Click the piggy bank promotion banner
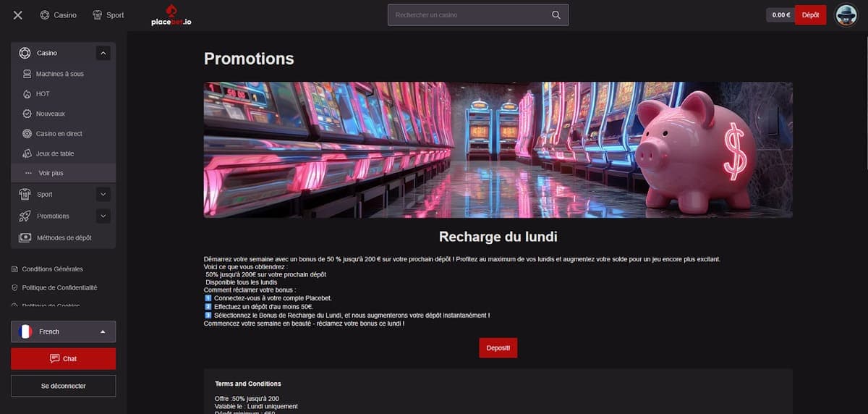This screenshot has width=868, height=414. click(x=498, y=150)
